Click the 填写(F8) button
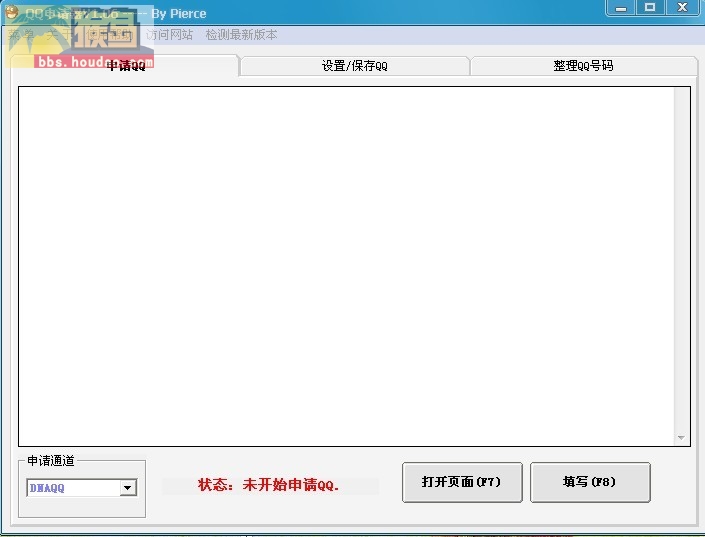This screenshot has width=705, height=537. (x=590, y=482)
